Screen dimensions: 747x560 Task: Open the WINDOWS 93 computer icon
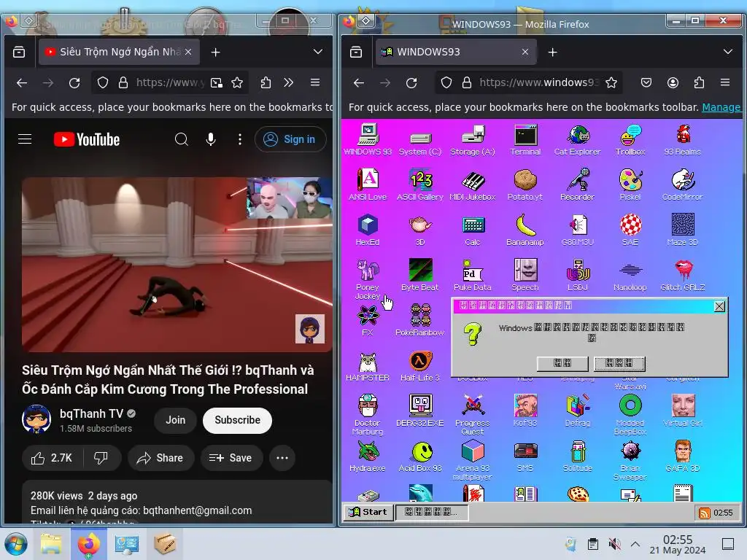click(x=368, y=139)
